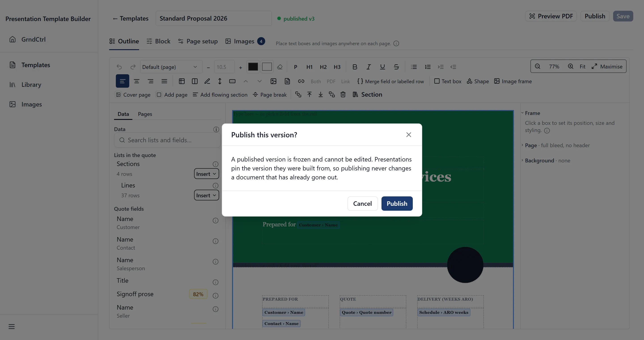Apply Heading 1 style

[x=309, y=67]
